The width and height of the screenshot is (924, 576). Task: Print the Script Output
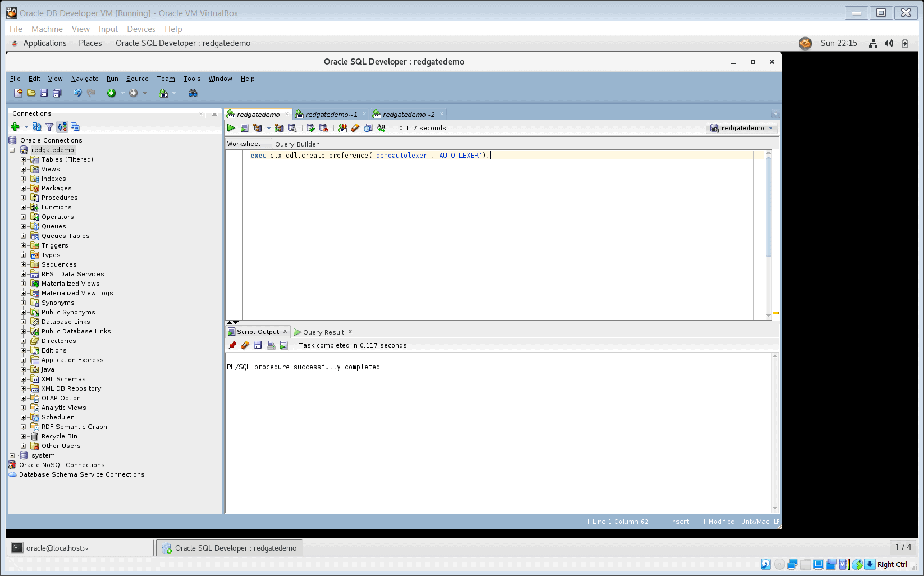[x=271, y=345]
